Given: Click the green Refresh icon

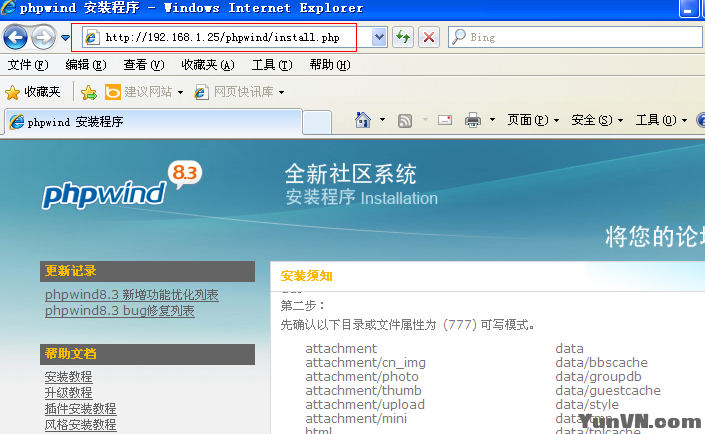Looking at the screenshot, I should pos(403,37).
